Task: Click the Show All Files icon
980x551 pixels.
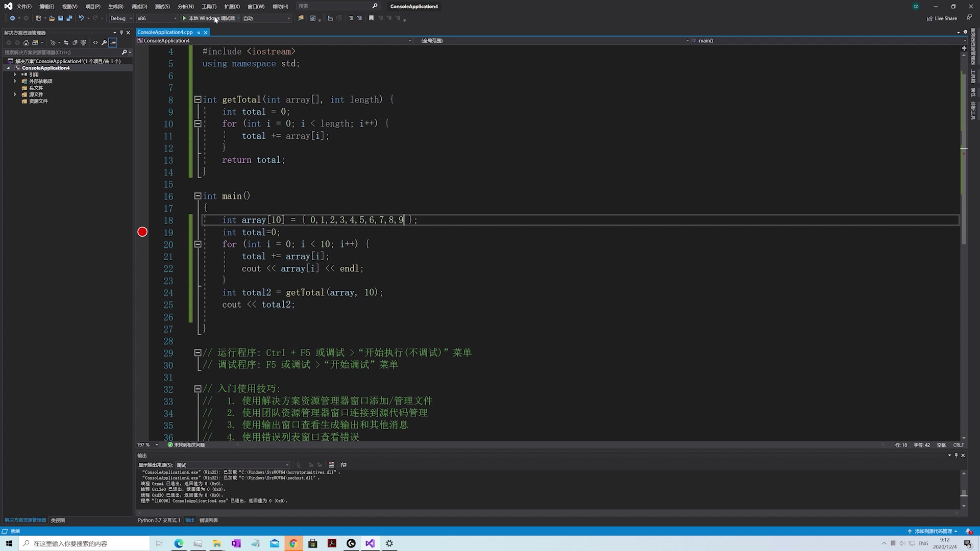Action: (x=84, y=43)
